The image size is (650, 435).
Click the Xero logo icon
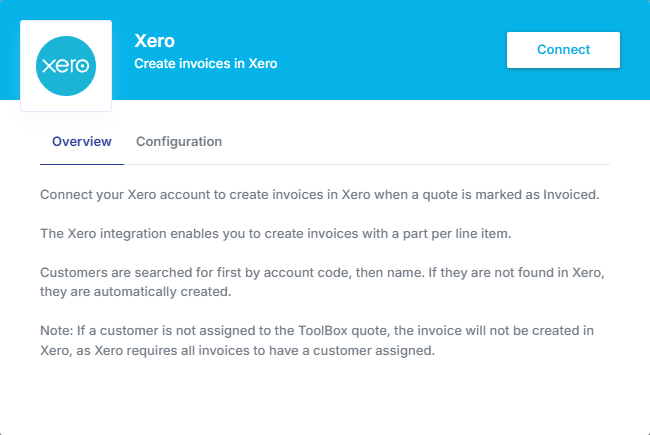point(66,66)
